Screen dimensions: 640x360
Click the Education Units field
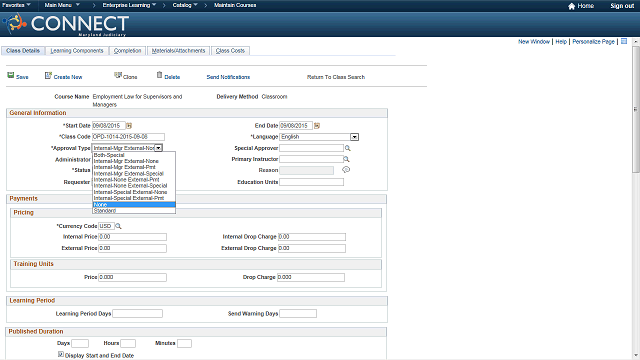click(x=311, y=182)
